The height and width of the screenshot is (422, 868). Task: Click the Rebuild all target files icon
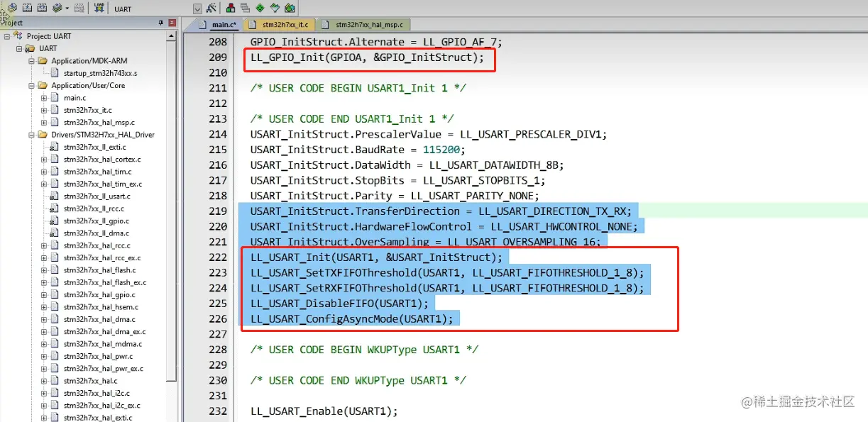(42, 8)
